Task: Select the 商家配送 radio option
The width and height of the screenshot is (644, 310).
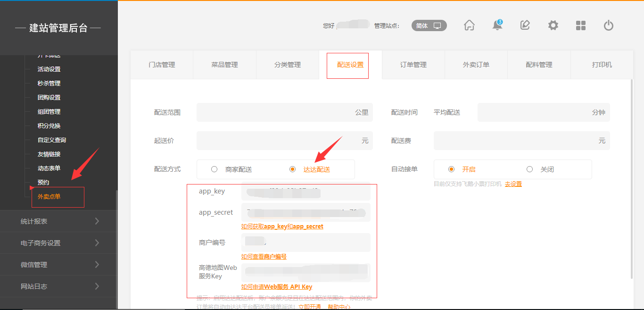Action: pos(215,169)
